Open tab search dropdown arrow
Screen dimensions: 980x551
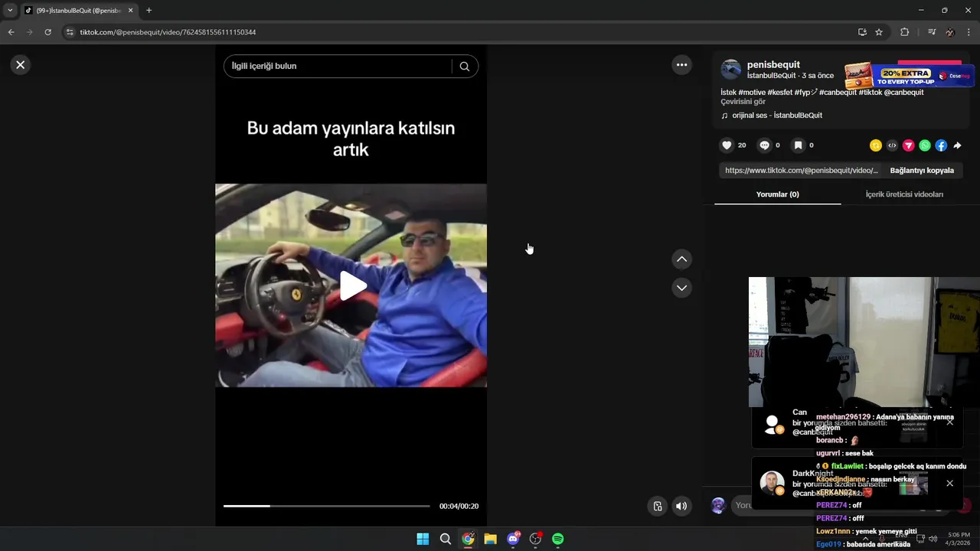click(x=10, y=11)
